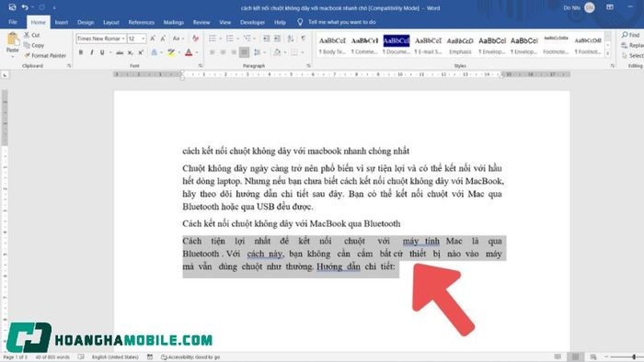Click the tab selector at ruler corner
The width and height of the screenshot is (644, 362).
(x=5, y=75)
